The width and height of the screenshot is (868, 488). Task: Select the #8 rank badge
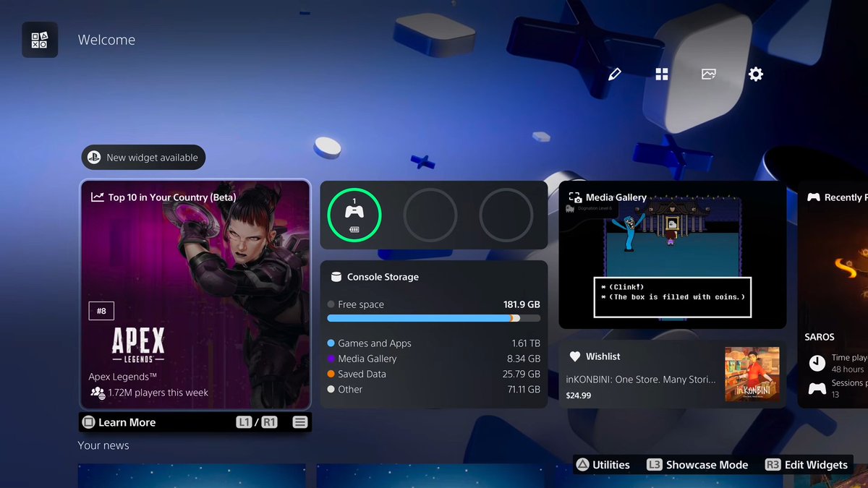(101, 311)
